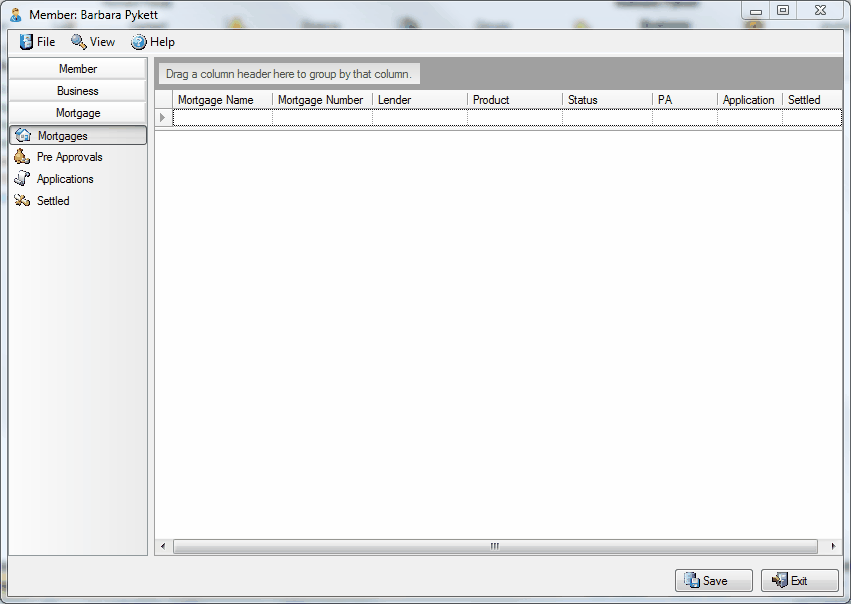Open the Help menu
Viewport: 851px width, 604px height.
coord(153,42)
